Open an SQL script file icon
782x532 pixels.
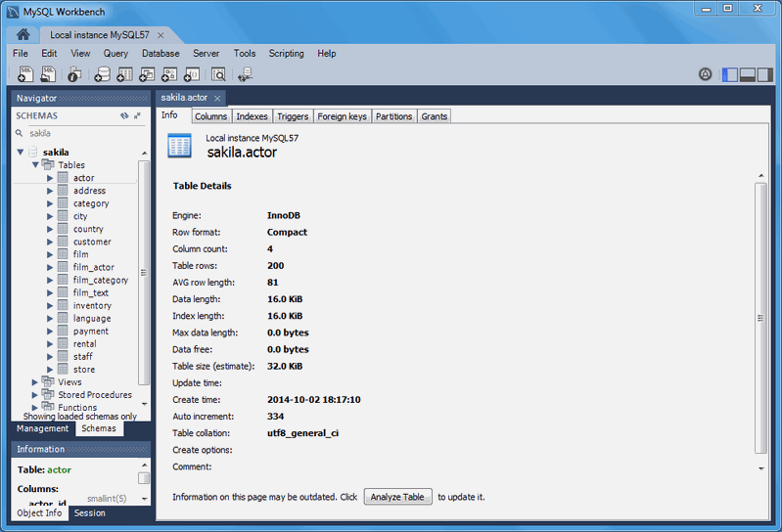pos(48,73)
